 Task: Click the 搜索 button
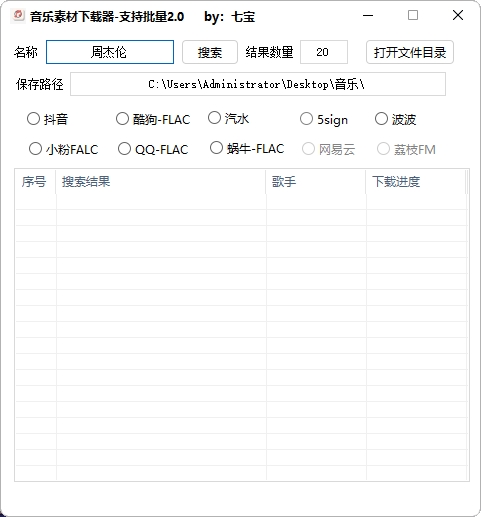210,52
